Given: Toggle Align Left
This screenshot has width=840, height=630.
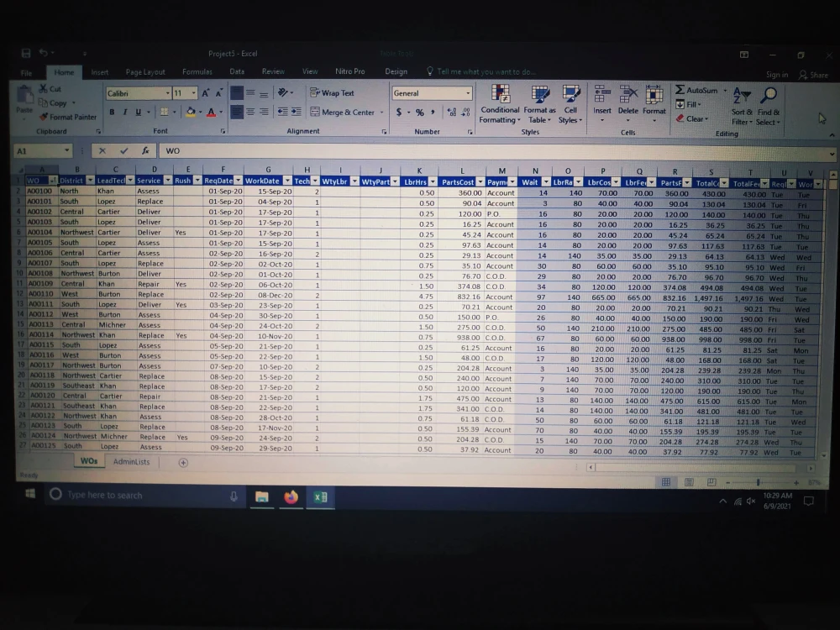Looking at the screenshot, I should [x=237, y=112].
